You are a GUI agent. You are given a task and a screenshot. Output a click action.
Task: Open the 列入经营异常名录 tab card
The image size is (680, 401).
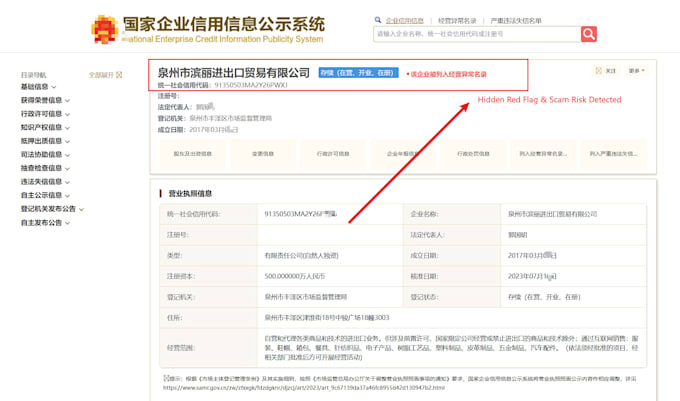[x=543, y=153]
